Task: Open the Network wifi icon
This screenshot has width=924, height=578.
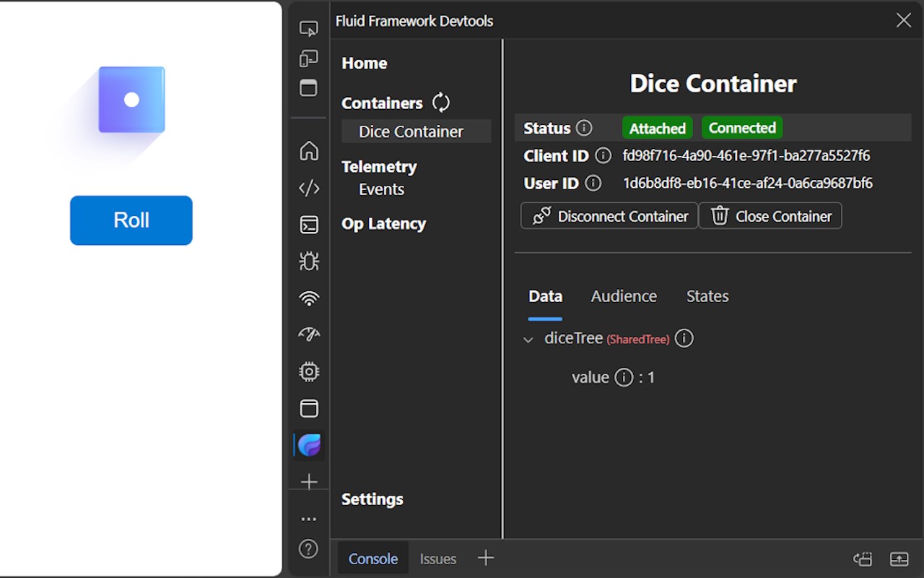Action: coord(309,298)
